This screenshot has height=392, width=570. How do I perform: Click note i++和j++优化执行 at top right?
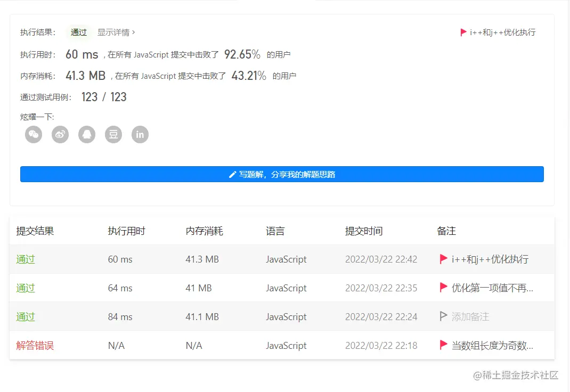(x=502, y=32)
